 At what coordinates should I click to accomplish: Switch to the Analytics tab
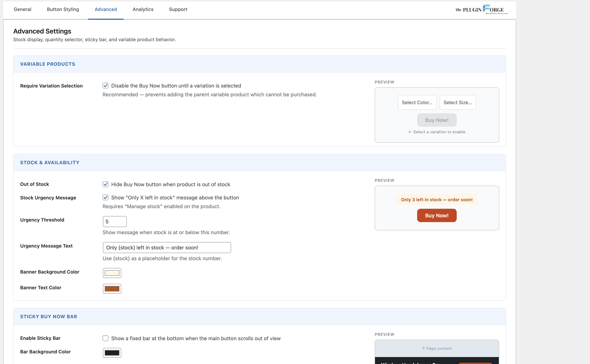point(143,9)
